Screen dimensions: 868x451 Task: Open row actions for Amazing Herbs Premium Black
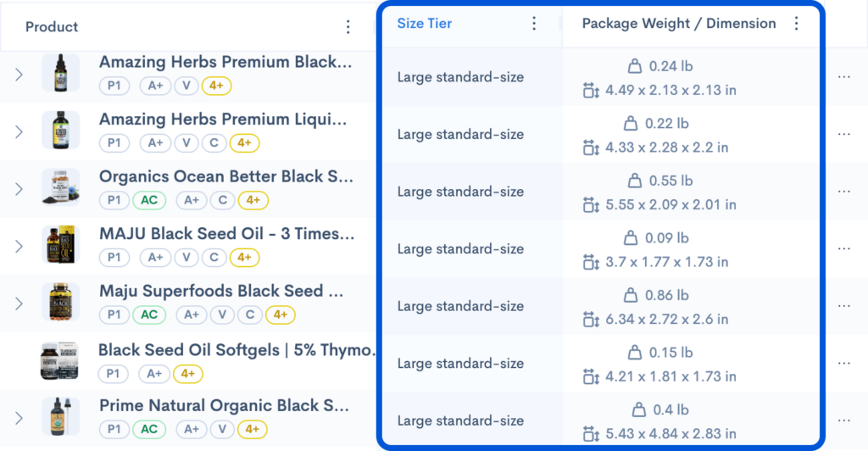tap(843, 76)
